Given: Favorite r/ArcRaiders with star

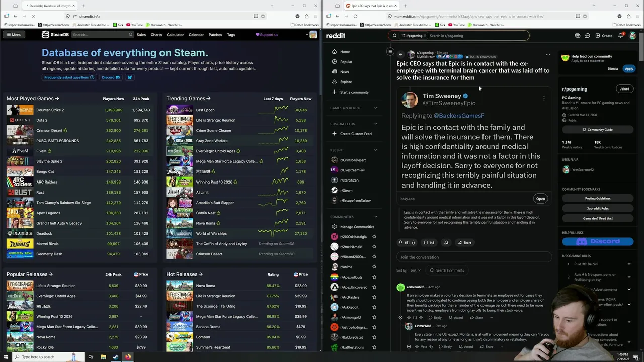Looking at the screenshot, I should point(374,297).
